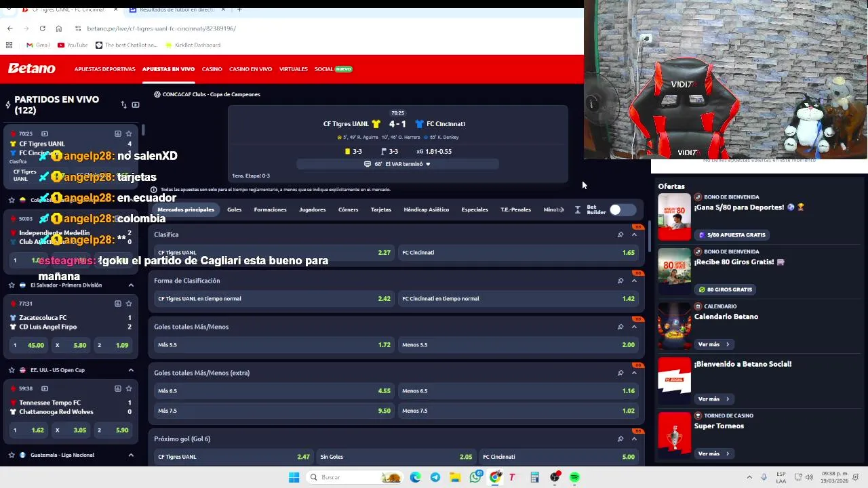The width and height of the screenshot is (868, 488).
Task: Open the browser home button
Action: click(59, 28)
